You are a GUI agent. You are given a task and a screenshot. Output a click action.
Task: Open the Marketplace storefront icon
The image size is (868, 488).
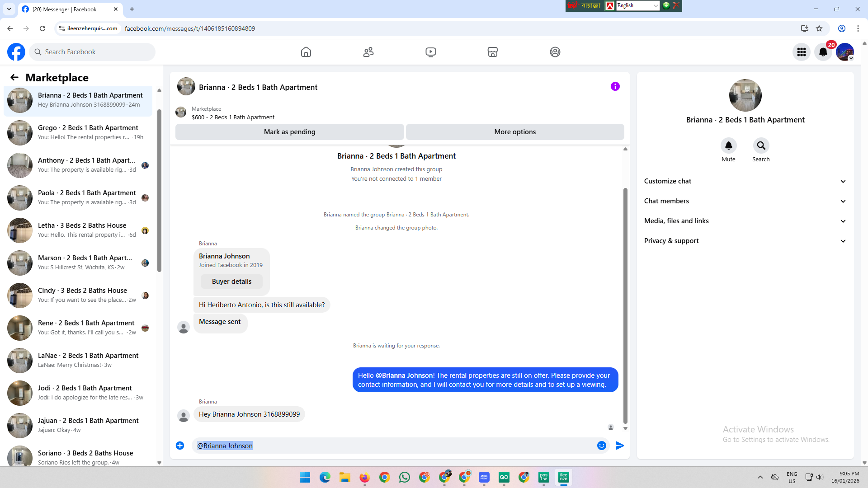coord(493,52)
